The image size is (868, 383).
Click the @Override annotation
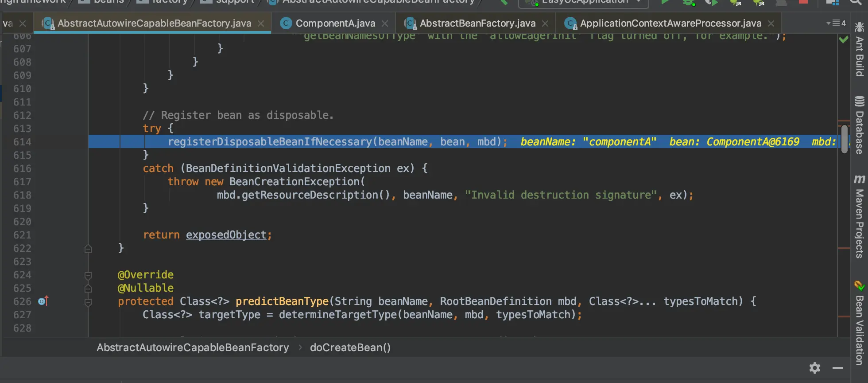point(146,275)
